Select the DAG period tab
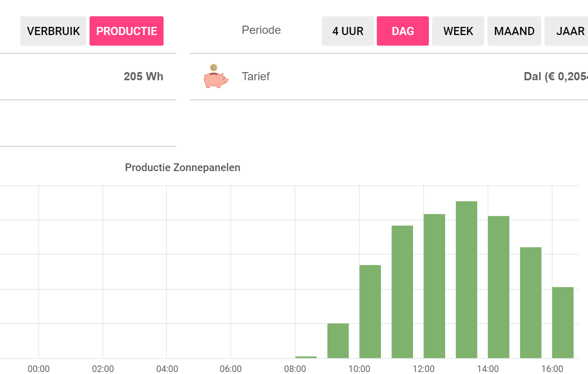 (402, 31)
